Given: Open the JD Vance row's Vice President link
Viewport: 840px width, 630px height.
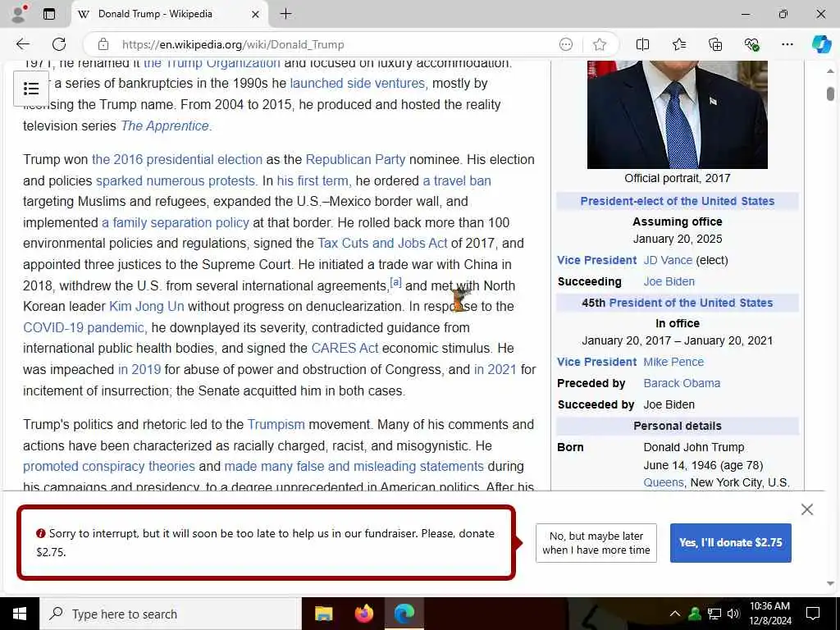Looking at the screenshot, I should click(x=596, y=260).
